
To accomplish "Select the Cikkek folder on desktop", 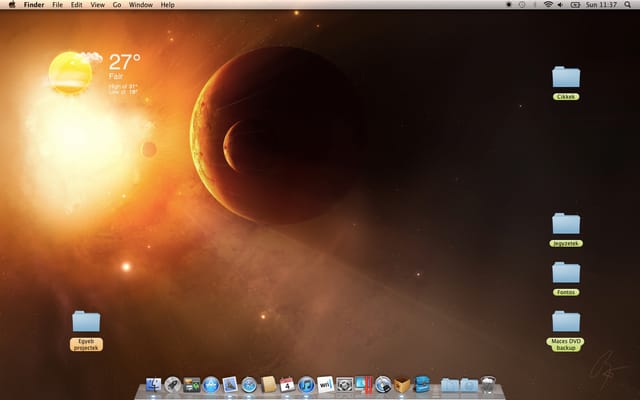I will click(566, 83).
